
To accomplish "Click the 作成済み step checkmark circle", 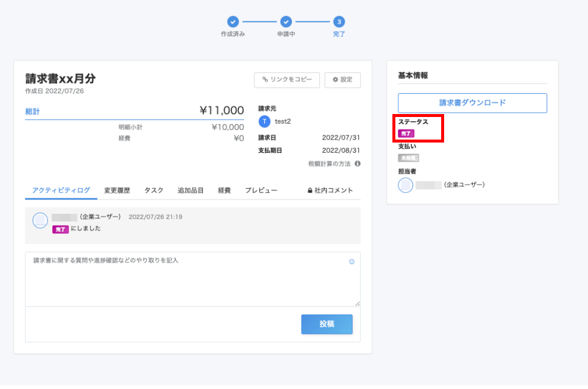I will (x=233, y=22).
